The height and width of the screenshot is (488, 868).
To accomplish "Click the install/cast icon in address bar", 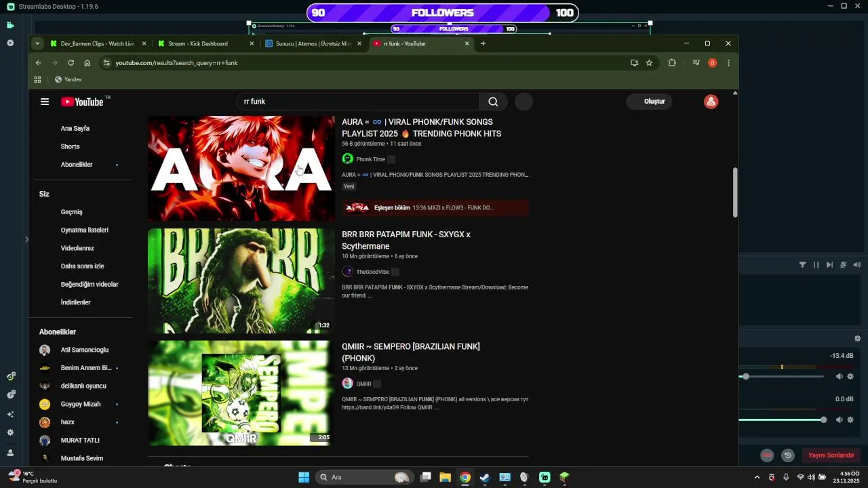I will pyautogui.click(x=634, y=62).
